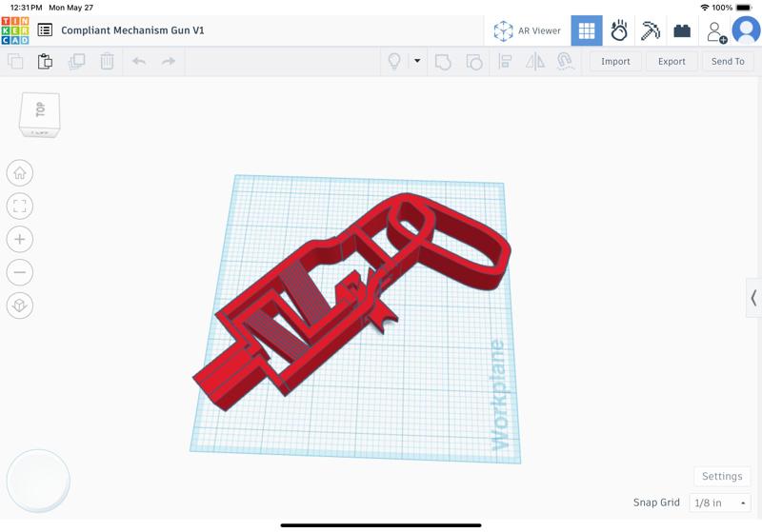
Task: Switch to the 3D design grid view
Action: (587, 30)
